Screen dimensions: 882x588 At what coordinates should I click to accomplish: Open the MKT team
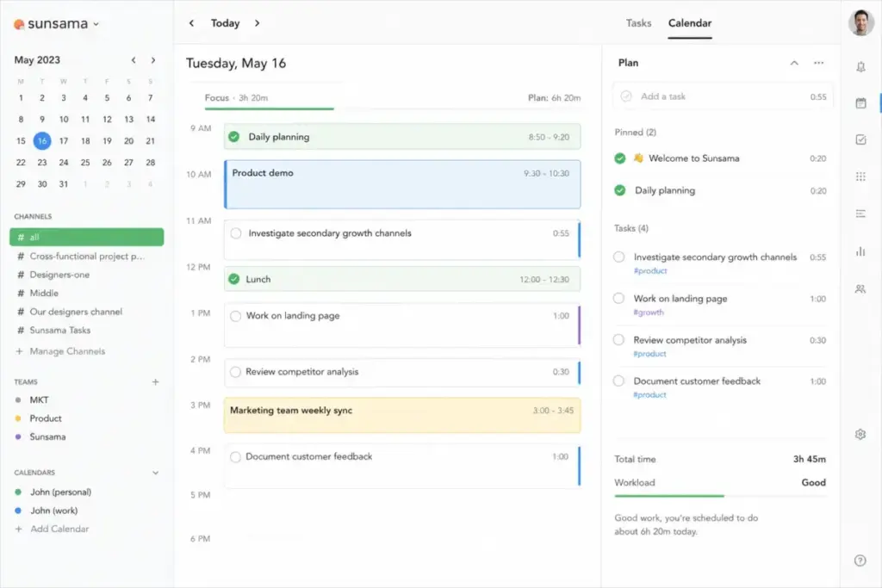pos(39,399)
